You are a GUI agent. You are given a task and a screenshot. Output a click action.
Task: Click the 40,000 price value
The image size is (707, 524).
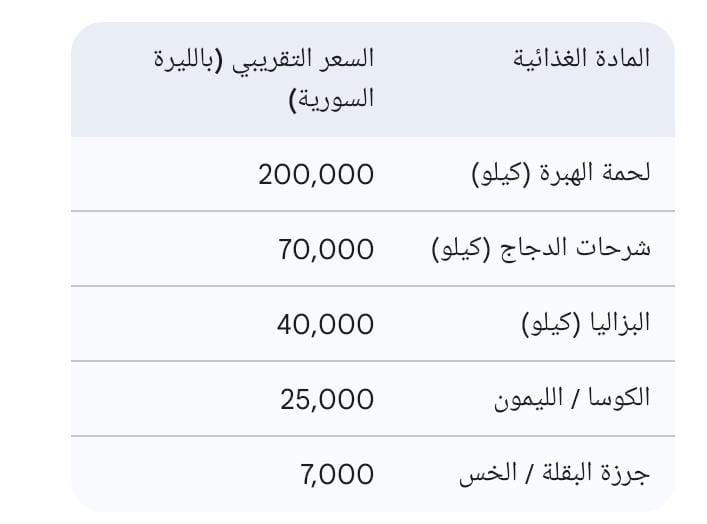326,324
